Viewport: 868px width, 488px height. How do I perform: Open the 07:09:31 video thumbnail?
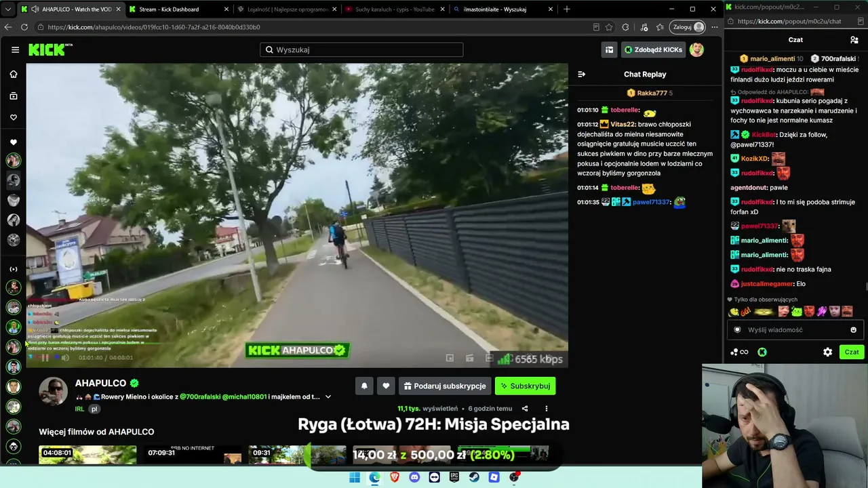click(193, 455)
